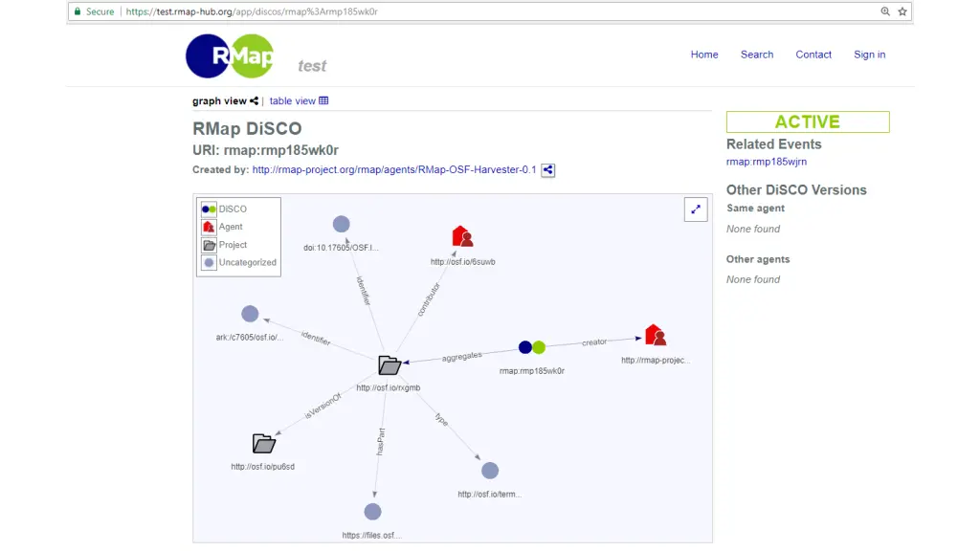Click Sign in
980x551 pixels.
(869, 55)
